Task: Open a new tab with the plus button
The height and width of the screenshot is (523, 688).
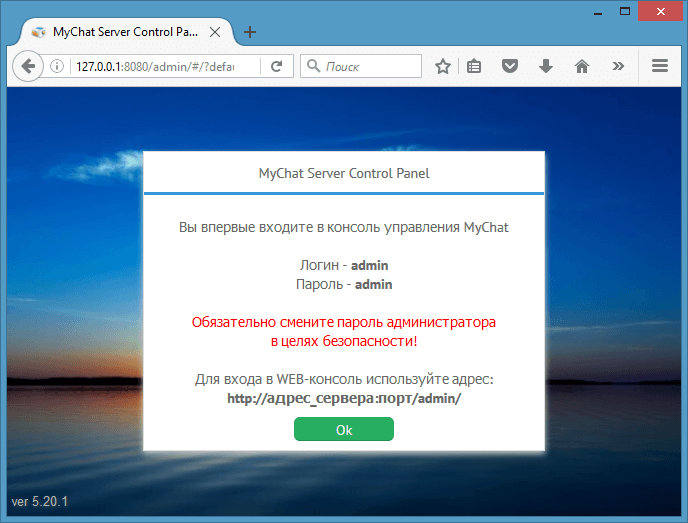Action: 250,31
